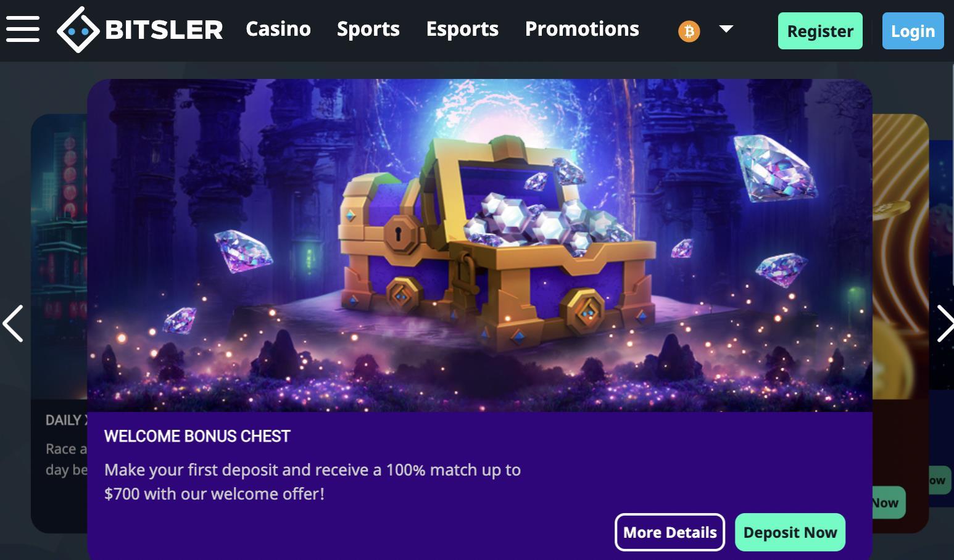Open the Casino menu
This screenshot has width=954, height=560.
pos(278,29)
